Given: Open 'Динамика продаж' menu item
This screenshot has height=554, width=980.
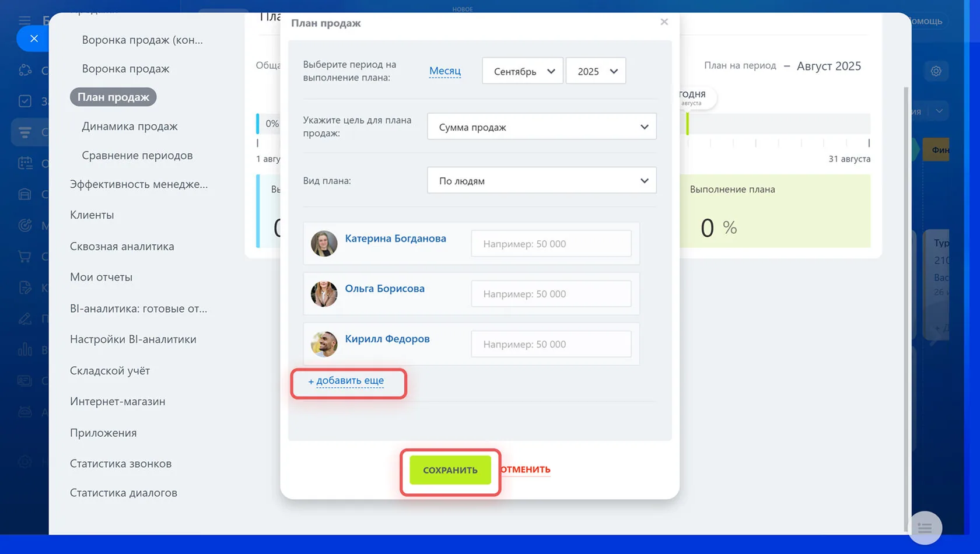Looking at the screenshot, I should click(x=129, y=127).
